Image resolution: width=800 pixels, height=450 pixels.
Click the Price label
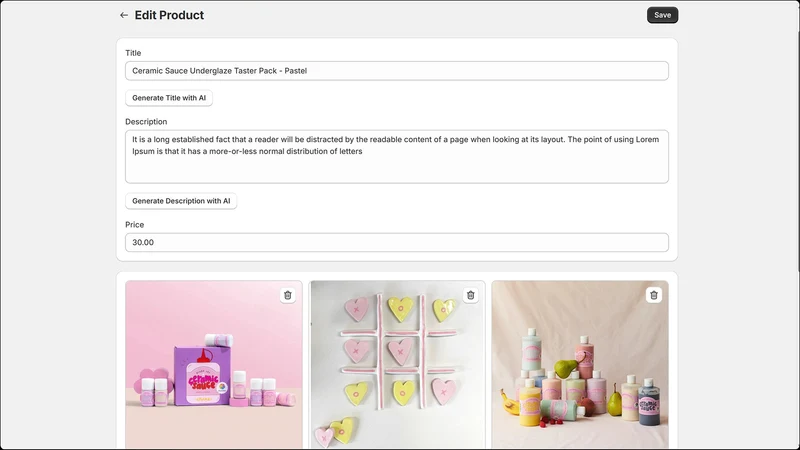click(135, 224)
